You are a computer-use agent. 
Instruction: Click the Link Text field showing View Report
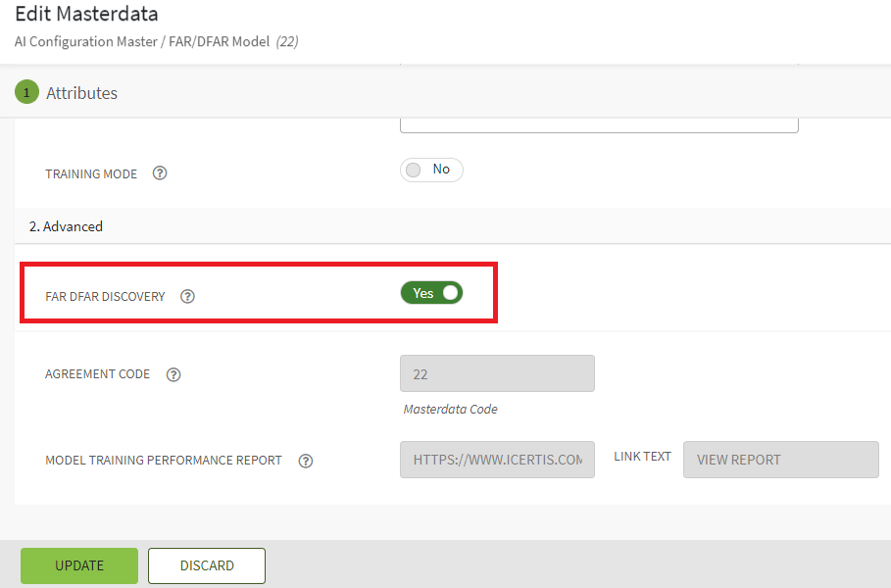point(780,460)
